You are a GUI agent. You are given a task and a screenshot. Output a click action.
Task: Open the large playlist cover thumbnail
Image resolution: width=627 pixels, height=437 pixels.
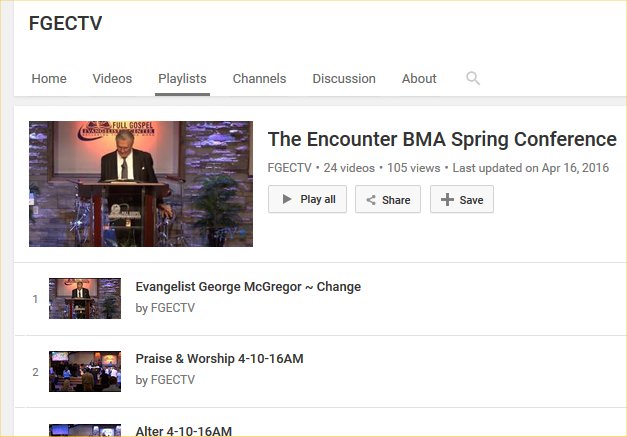(x=141, y=184)
